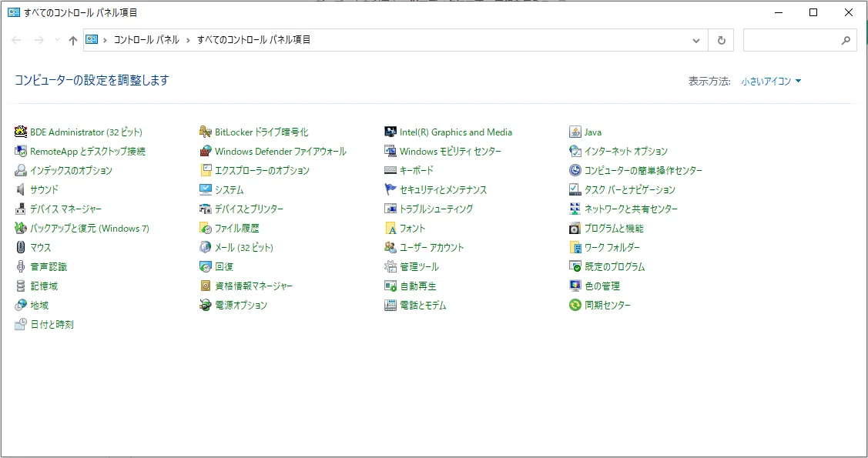Viewport: 868px width, 458px height.
Task: Open the フォント icon
Action: tap(390, 228)
